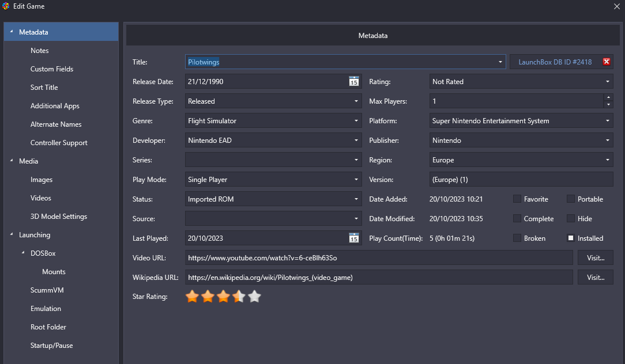Click Visit button for Video URL
Viewport: 625px width, 364px height.
coord(596,257)
